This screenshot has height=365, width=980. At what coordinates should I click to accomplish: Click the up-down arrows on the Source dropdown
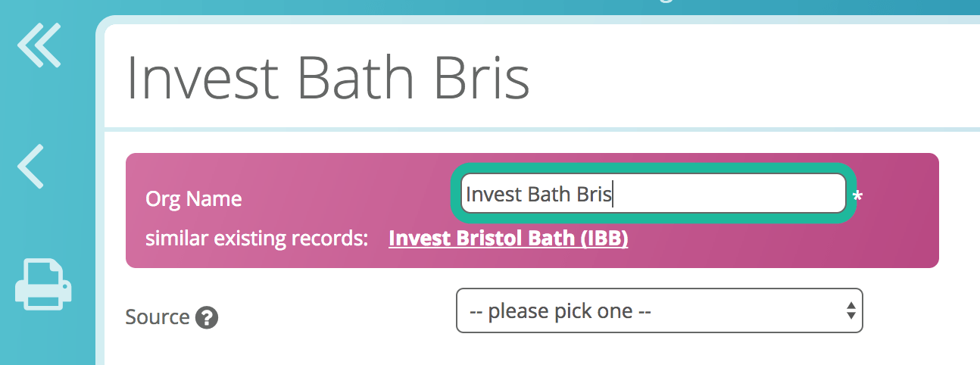(851, 310)
